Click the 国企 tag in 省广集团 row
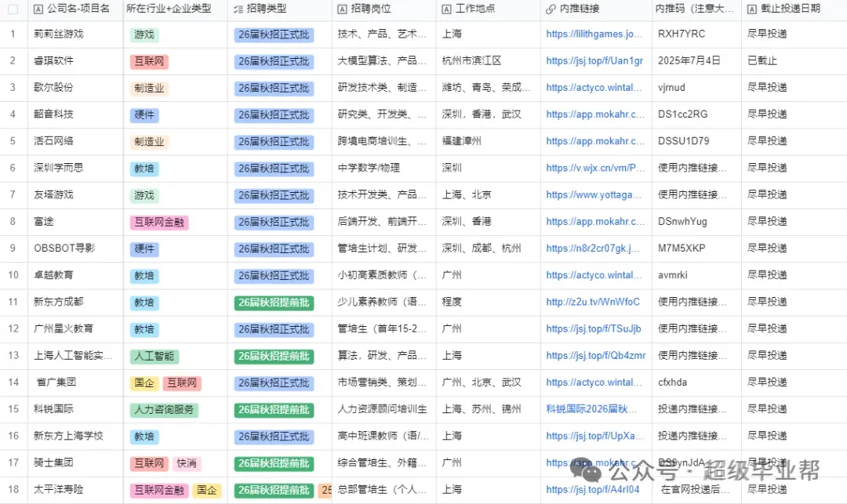 coord(144,383)
